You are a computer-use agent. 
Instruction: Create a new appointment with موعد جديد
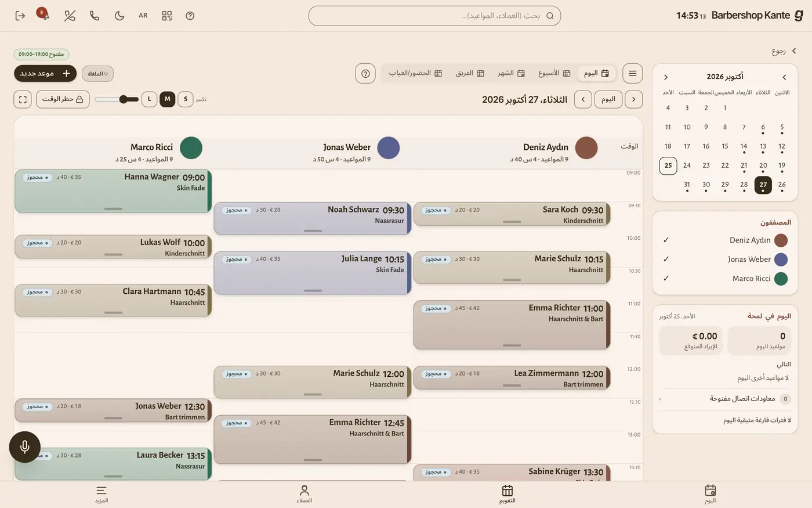(x=45, y=73)
